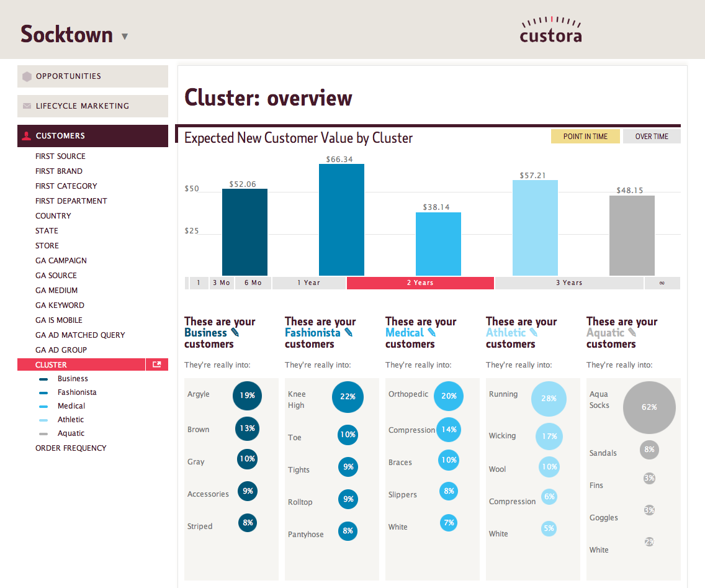Edit the Medical cluster name pencil icon

432,332
